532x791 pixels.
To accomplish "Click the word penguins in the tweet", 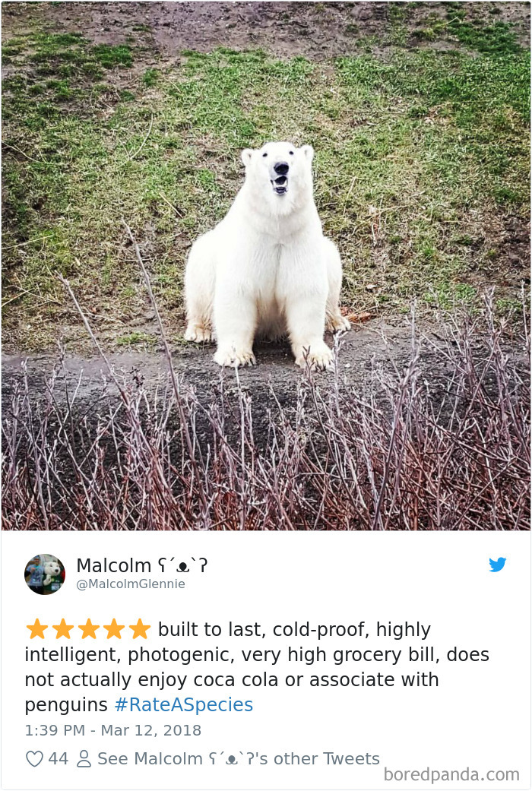I will click(x=66, y=705).
